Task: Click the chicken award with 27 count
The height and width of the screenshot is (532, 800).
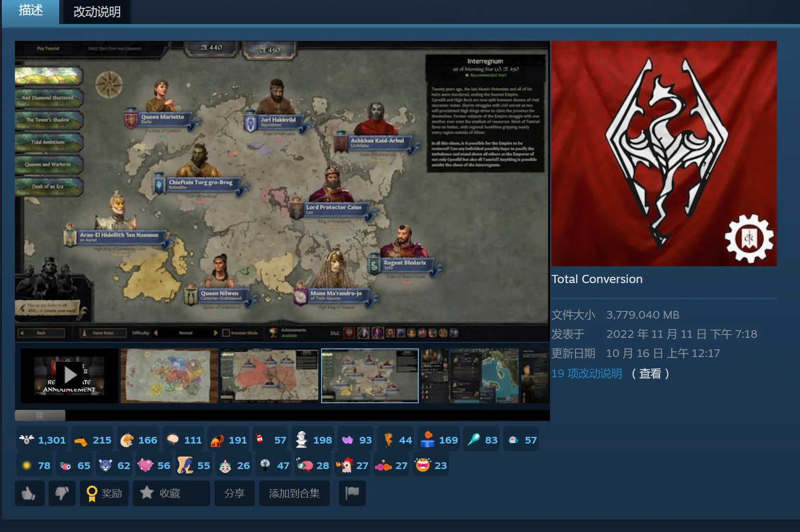Action: point(352,465)
